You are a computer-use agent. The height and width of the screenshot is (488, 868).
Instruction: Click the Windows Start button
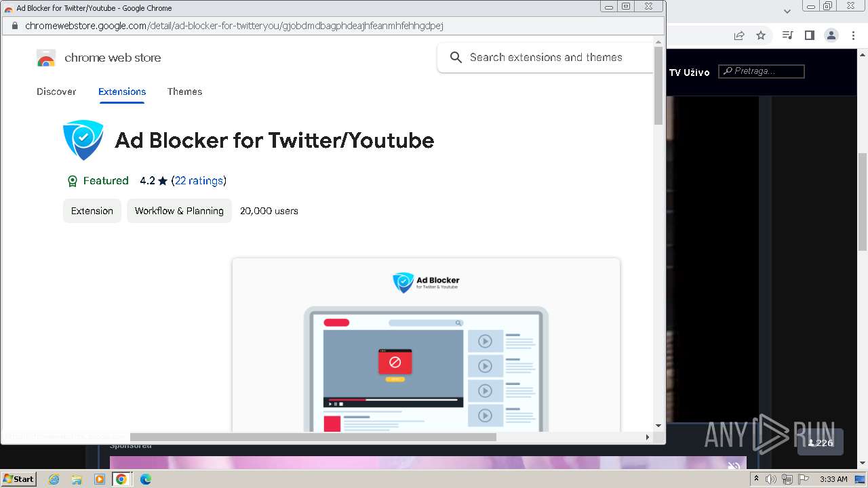tap(19, 479)
